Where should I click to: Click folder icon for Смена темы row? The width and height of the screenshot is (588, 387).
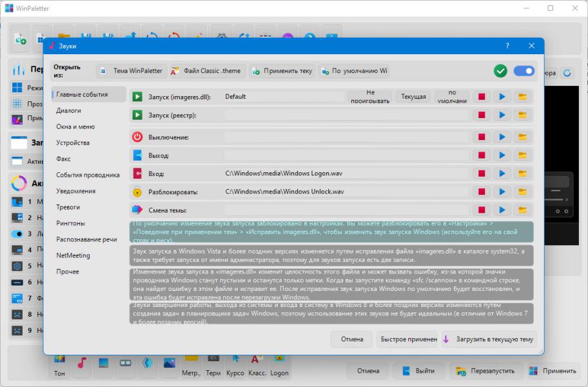522,210
